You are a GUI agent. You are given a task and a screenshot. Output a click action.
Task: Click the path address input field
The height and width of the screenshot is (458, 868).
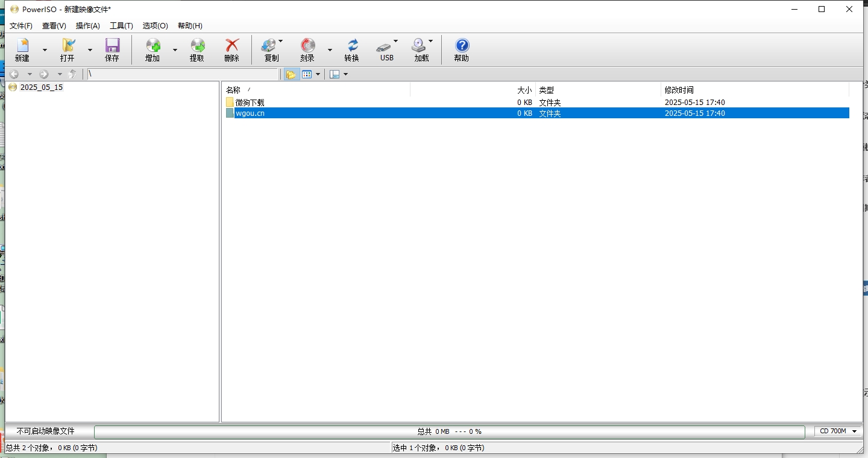(183, 74)
